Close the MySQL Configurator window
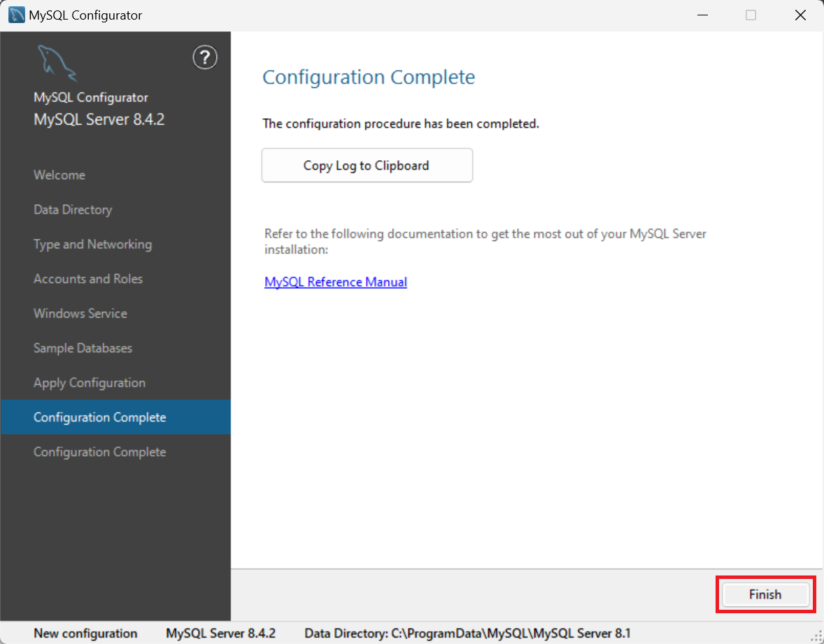Screen dimensions: 824x644 [800, 15]
